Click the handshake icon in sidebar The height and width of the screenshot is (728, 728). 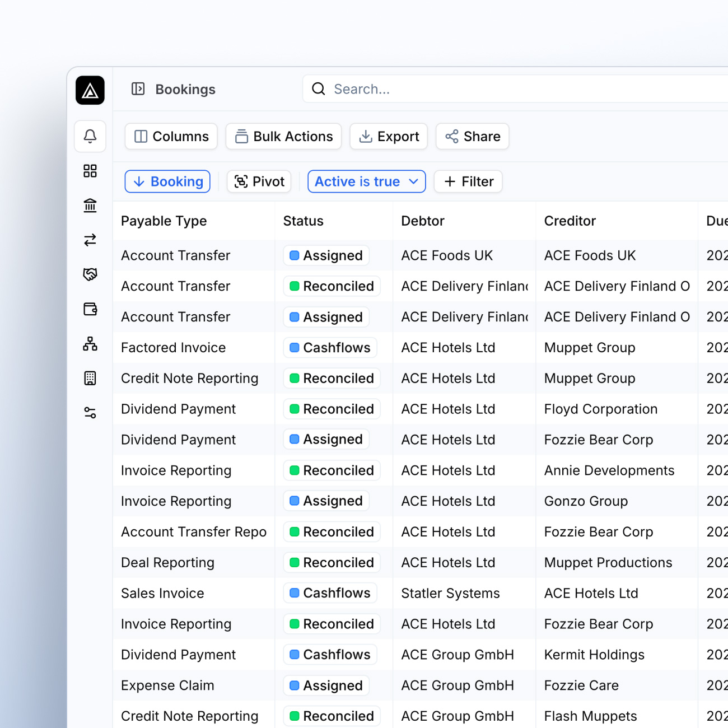pos(90,274)
